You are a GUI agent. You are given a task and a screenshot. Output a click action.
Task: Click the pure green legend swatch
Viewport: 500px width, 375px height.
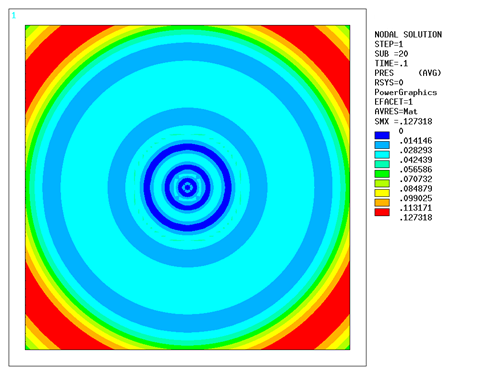[x=382, y=174]
